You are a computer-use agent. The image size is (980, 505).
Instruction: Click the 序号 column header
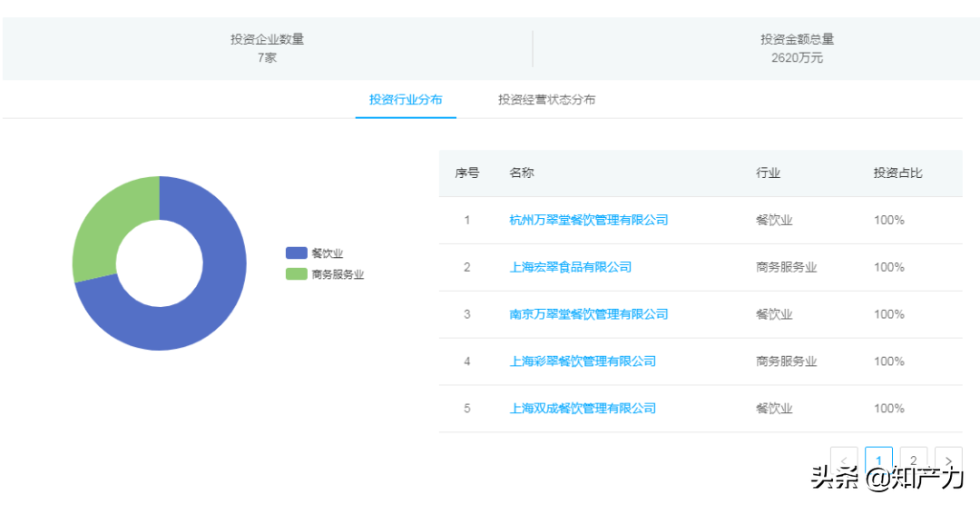click(x=467, y=173)
